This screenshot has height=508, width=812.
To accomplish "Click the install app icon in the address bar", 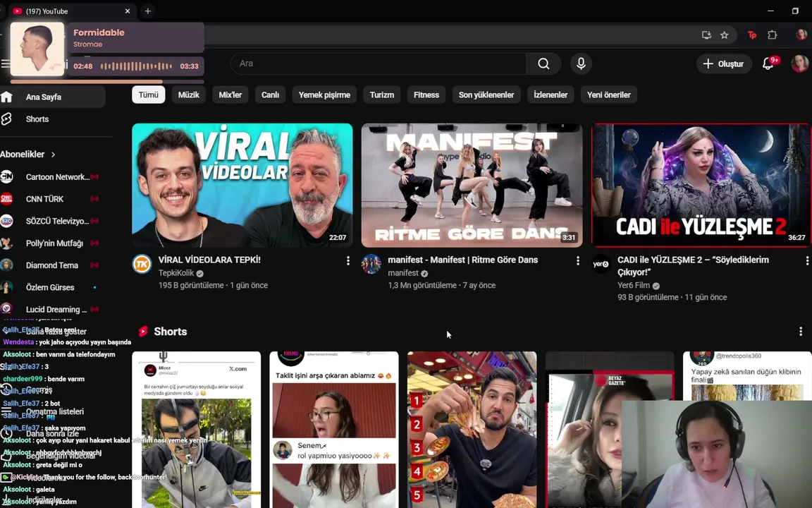I will [x=706, y=35].
